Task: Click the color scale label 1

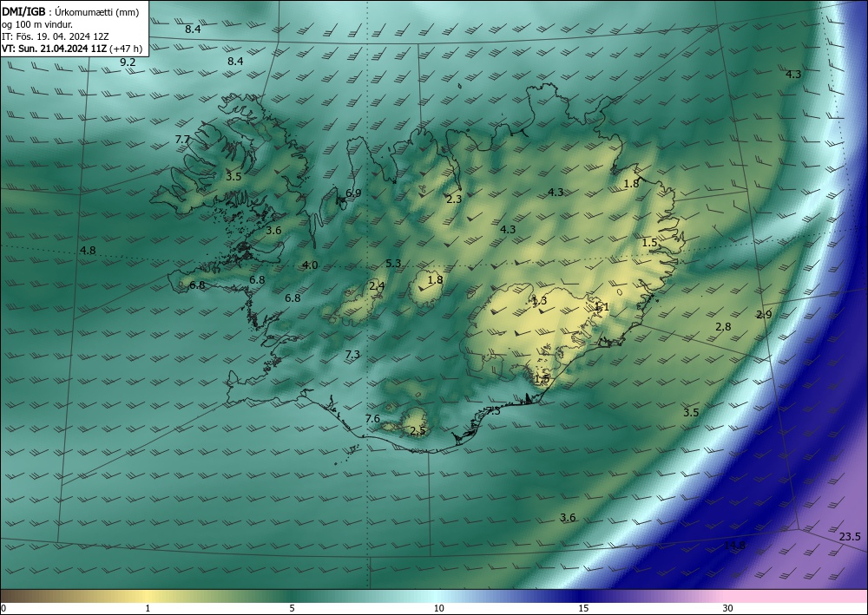Action: 148,608
